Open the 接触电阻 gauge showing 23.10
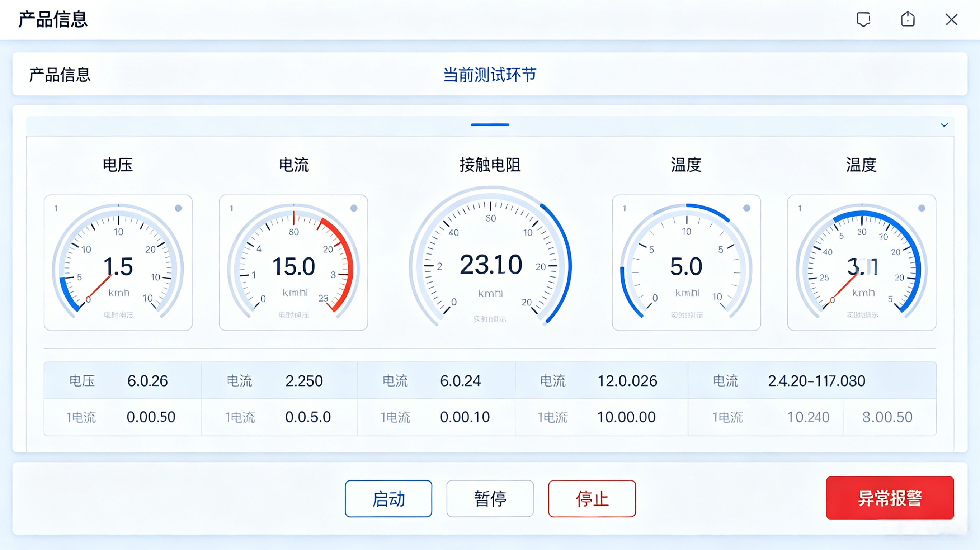Viewport: 980px width, 550px height. click(x=490, y=257)
